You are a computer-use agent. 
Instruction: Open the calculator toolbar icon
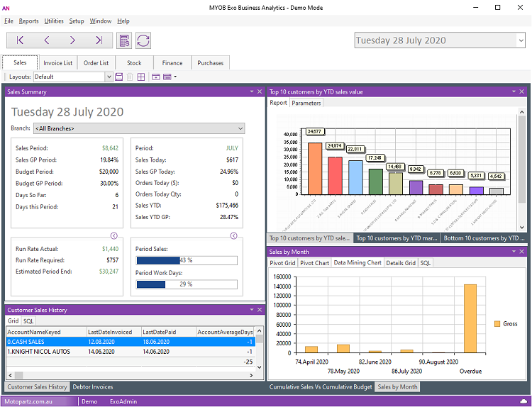[x=124, y=40]
